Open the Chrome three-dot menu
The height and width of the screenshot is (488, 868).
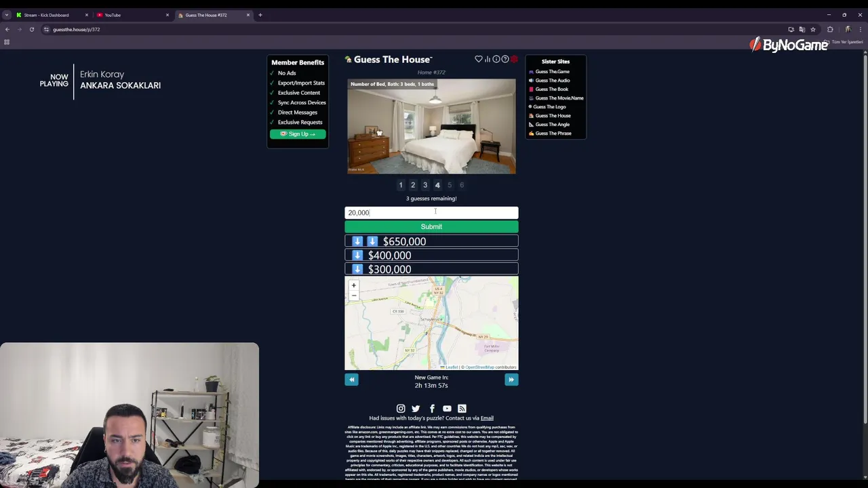pos(861,29)
